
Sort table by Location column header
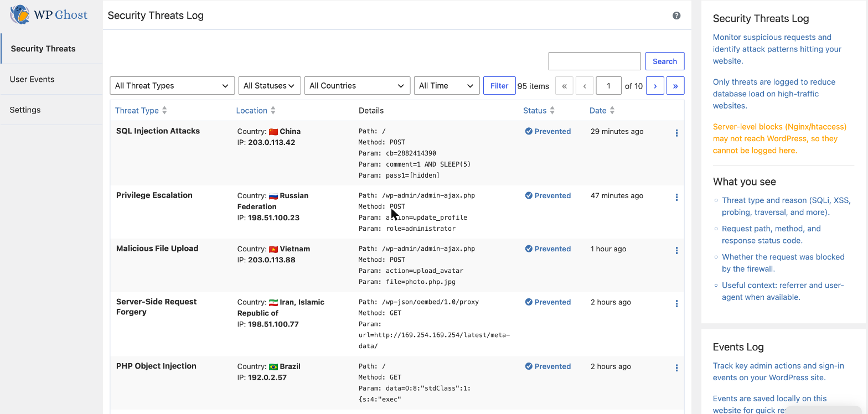pos(256,111)
